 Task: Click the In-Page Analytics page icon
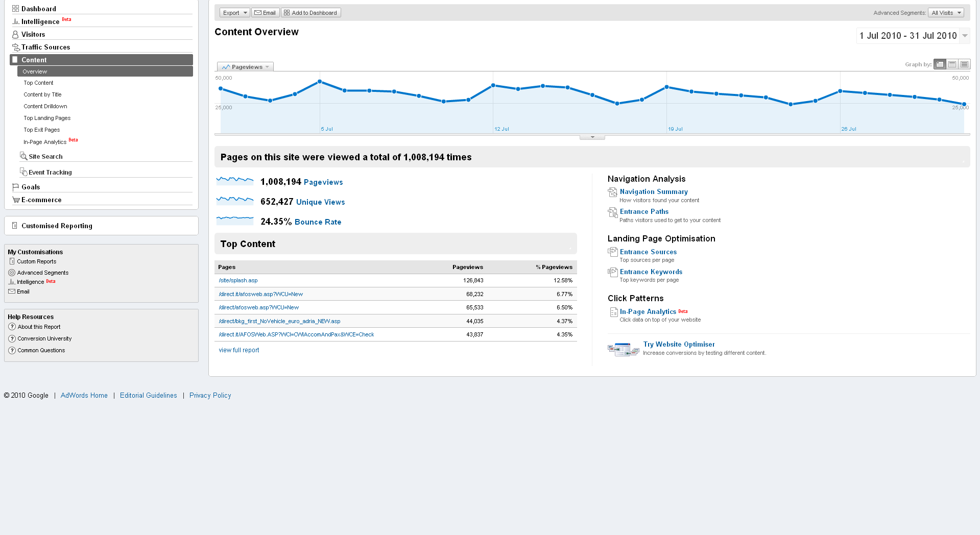(614, 312)
